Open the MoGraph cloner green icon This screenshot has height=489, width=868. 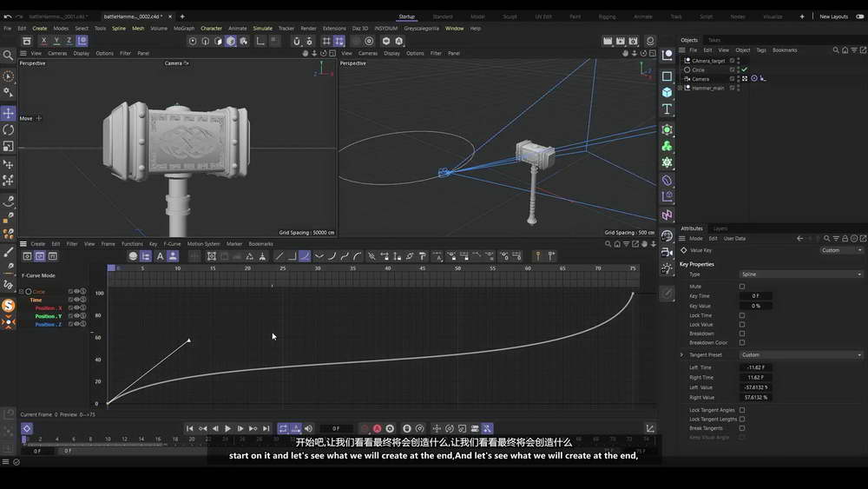pos(667,146)
